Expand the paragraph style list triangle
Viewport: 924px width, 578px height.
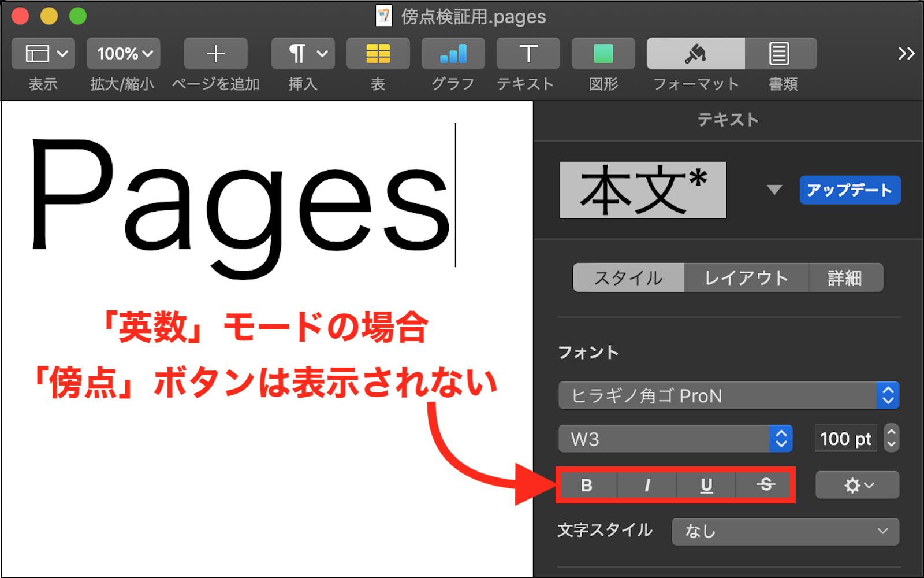click(774, 190)
